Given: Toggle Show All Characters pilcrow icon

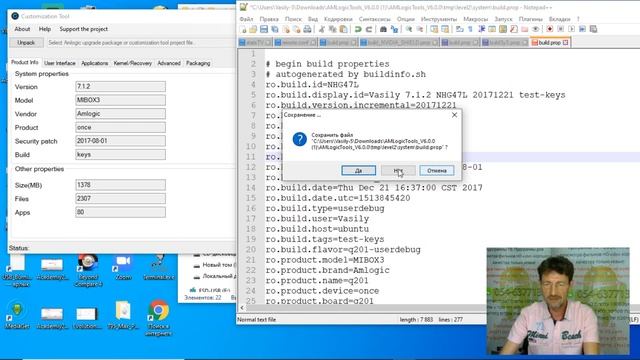Looking at the screenshot, I should click(x=470, y=29).
